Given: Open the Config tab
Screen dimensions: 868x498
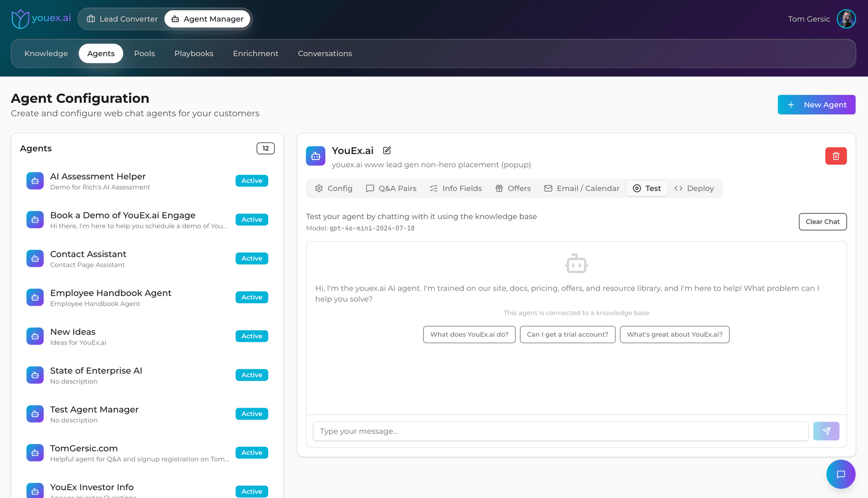Looking at the screenshot, I should point(334,188).
